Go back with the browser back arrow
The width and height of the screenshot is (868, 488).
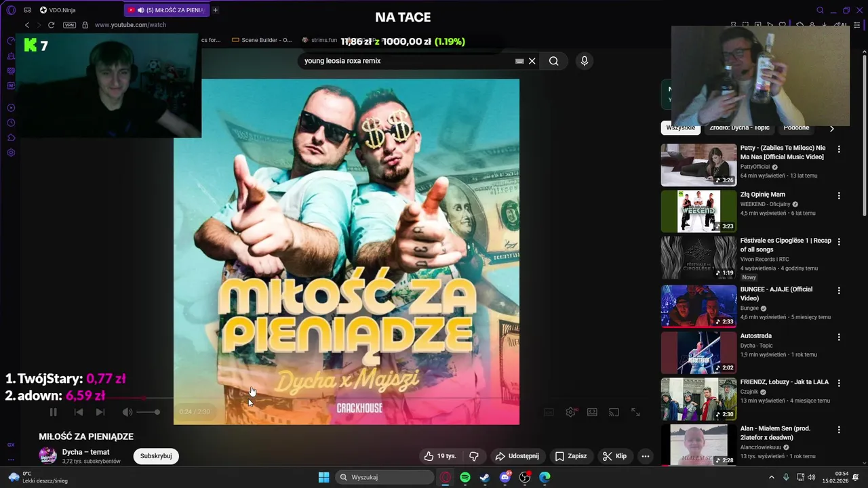coord(27,25)
